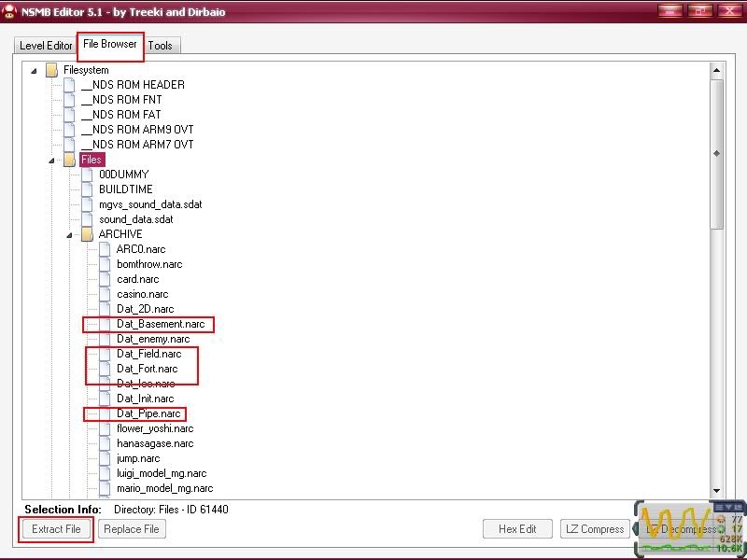Screen dimensions: 747x560
Task: Select the Dat_enemy.narc file name
Action: coord(153,339)
